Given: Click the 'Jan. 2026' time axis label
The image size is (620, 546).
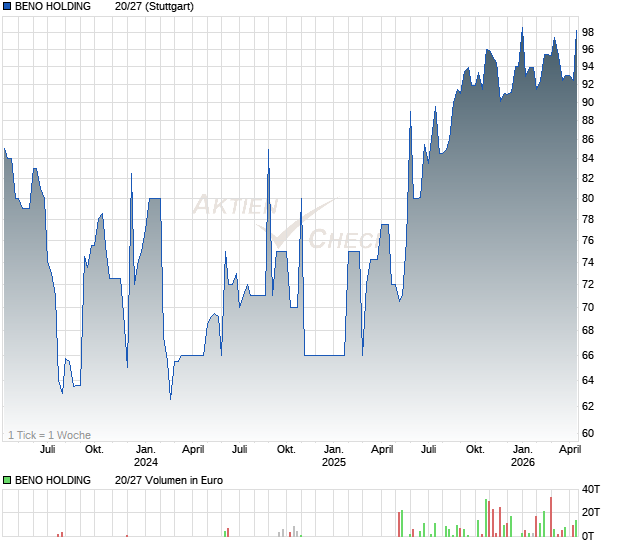Looking at the screenshot, I should tap(523, 456).
